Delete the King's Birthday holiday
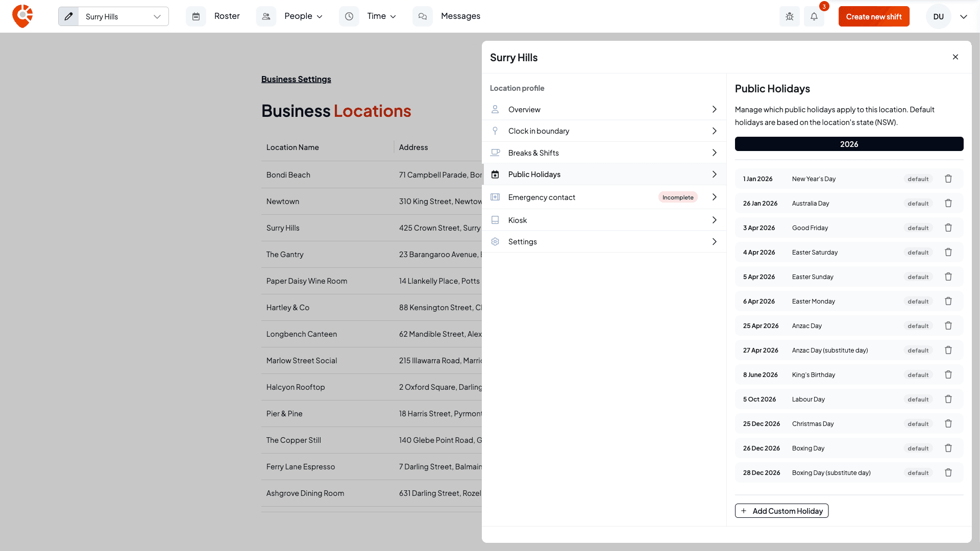The height and width of the screenshot is (551, 980). click(948, 374)
